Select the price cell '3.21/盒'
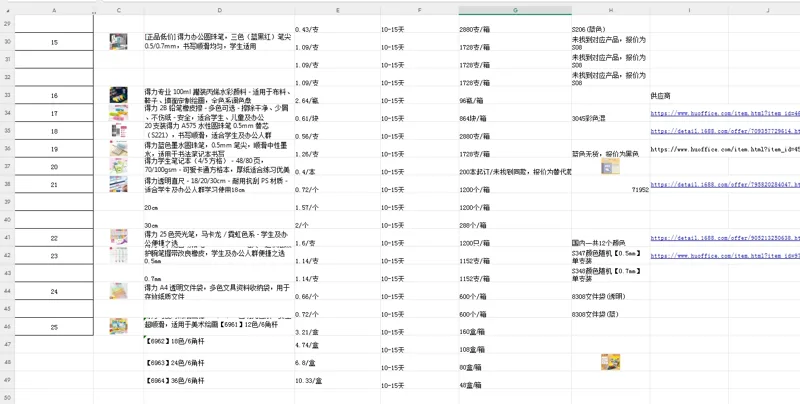The image size is (800, 404). click(x=337, y=326)
